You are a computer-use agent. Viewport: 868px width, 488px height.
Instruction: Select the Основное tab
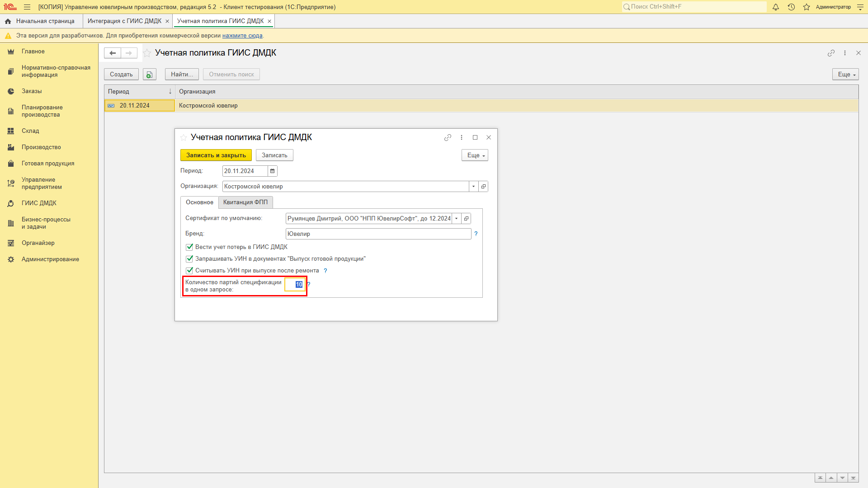[199, 202]
